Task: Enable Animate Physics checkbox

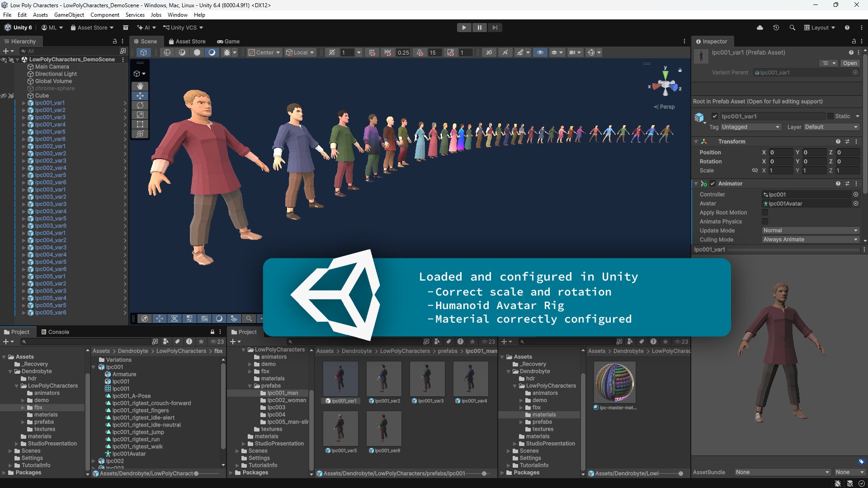Action: pyautogui.click(x=765, y=221)
